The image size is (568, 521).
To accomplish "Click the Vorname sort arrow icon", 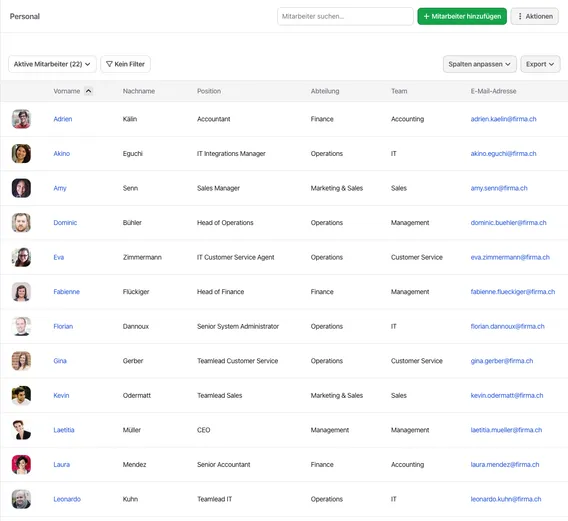I will click(88, 91).
